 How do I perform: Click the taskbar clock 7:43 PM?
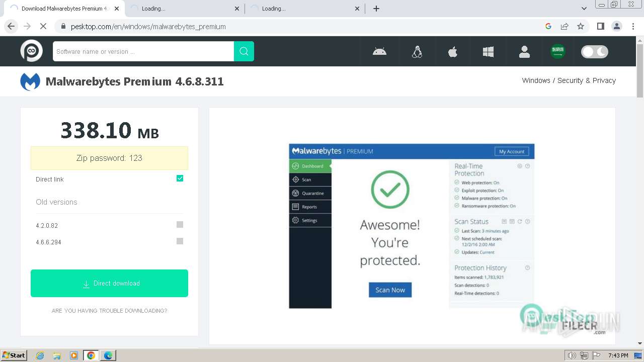(x=618, y=355)
